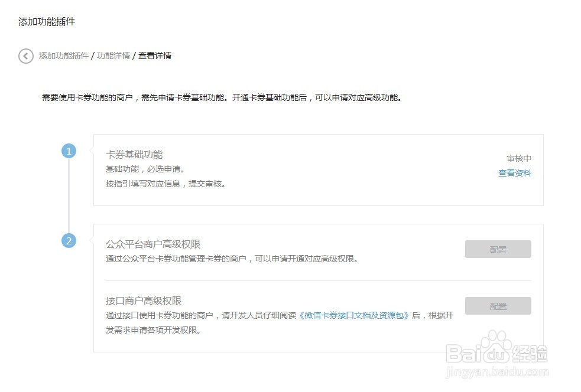581x392 pixels.
Task: Click the 添加功能插件 breadcrumb item
Action: [62, 56]
